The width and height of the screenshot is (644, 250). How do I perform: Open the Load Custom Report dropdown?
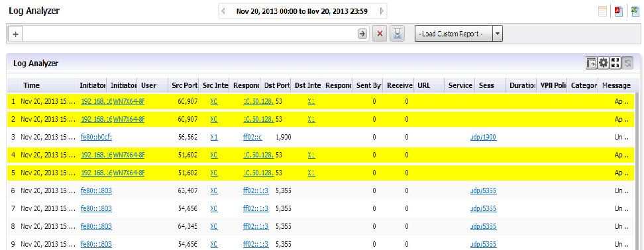point(458,34)
